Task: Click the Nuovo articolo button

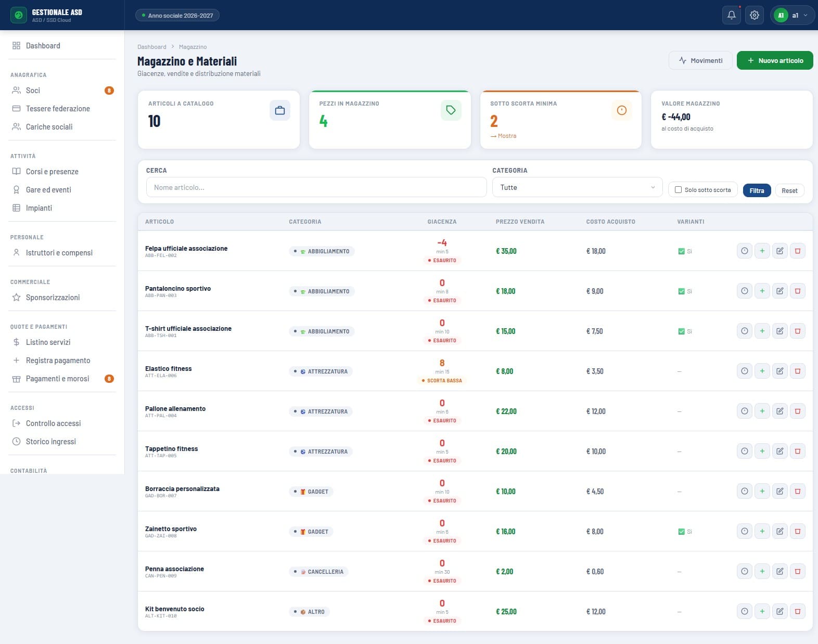Action: tap(774, 60)
